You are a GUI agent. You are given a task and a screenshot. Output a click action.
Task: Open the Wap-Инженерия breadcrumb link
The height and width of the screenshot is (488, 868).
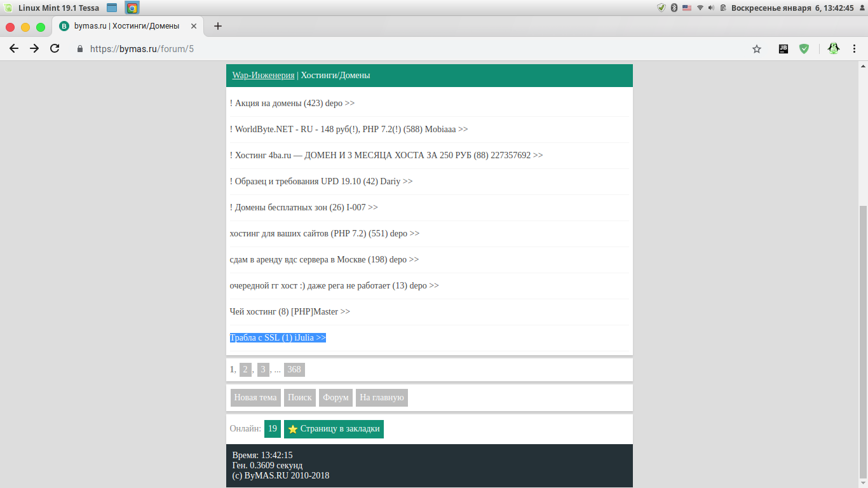tap(263, 75)
